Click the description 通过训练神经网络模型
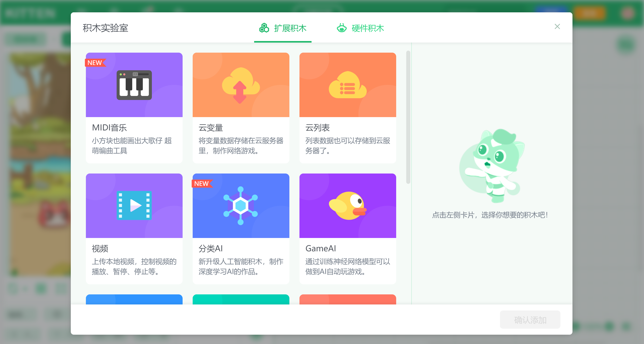 348,266
